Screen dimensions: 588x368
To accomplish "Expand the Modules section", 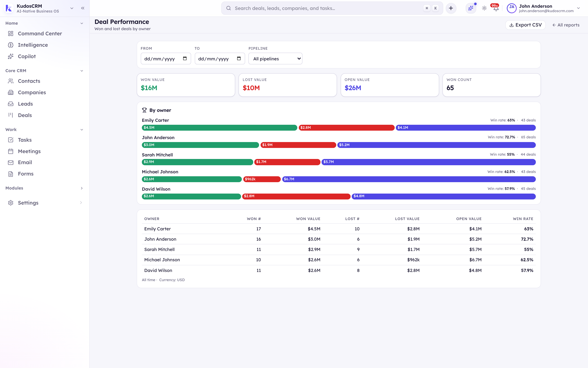I will pos(82,188).
